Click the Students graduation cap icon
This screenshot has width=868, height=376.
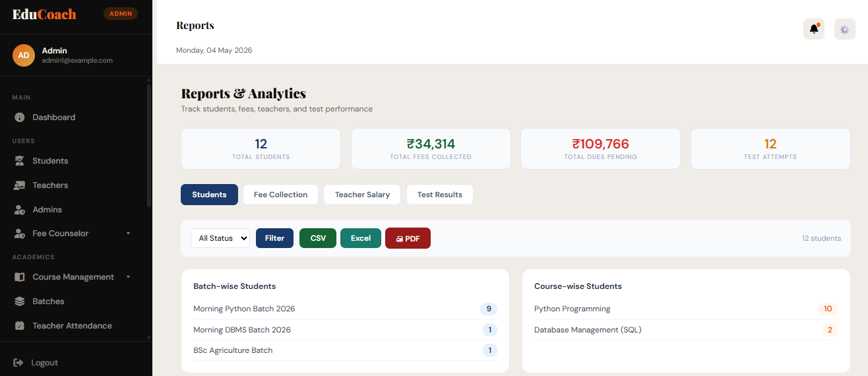coord(20,161)
